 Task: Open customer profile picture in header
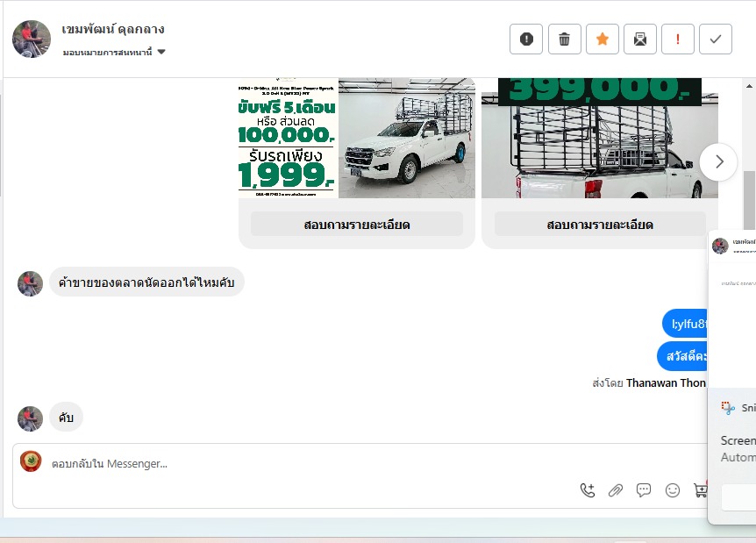[x=32, y=39]
